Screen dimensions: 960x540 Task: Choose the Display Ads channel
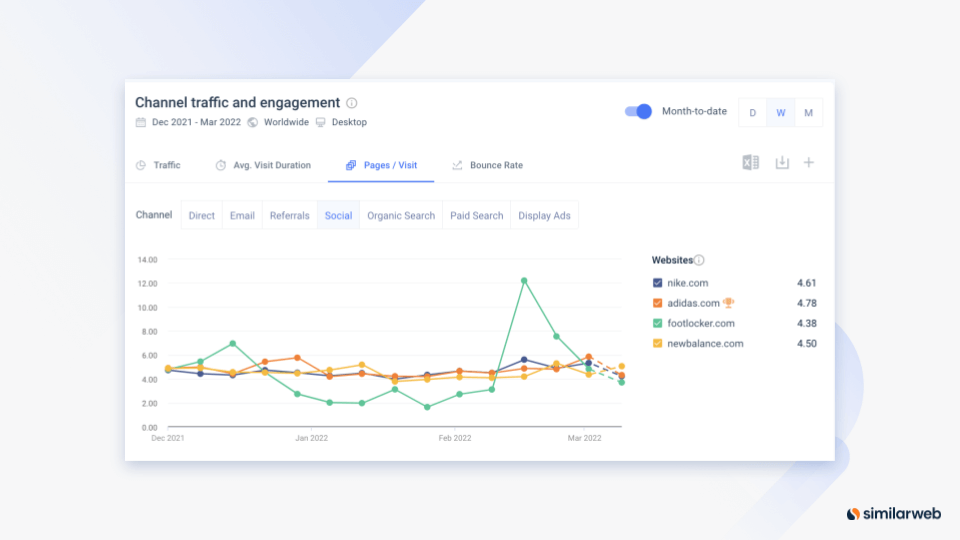[544, 216]
